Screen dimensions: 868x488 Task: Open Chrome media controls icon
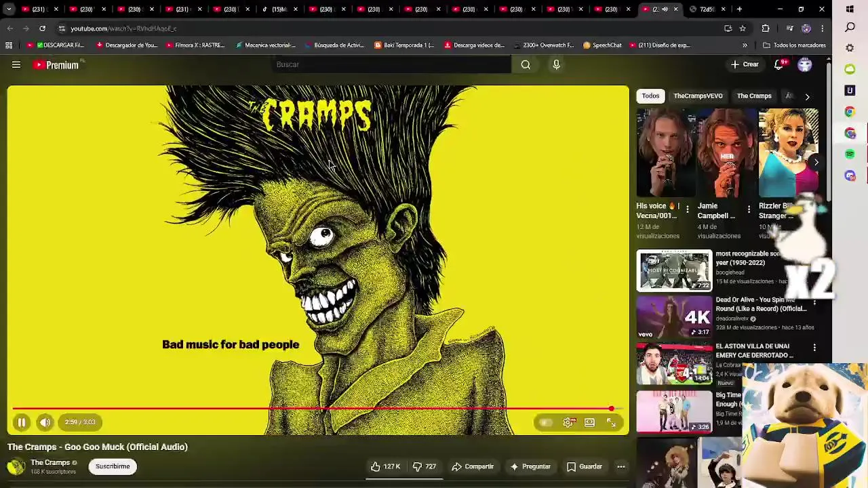(789, 28)
